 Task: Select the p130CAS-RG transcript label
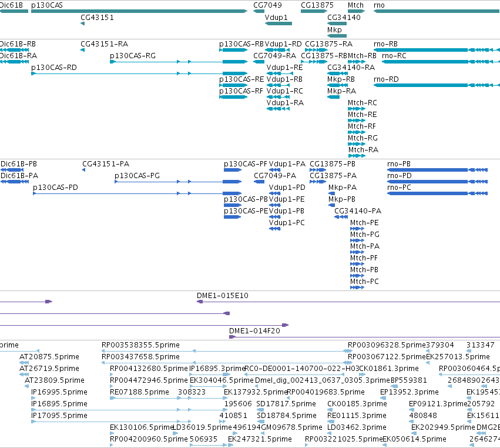coord(133,56)
